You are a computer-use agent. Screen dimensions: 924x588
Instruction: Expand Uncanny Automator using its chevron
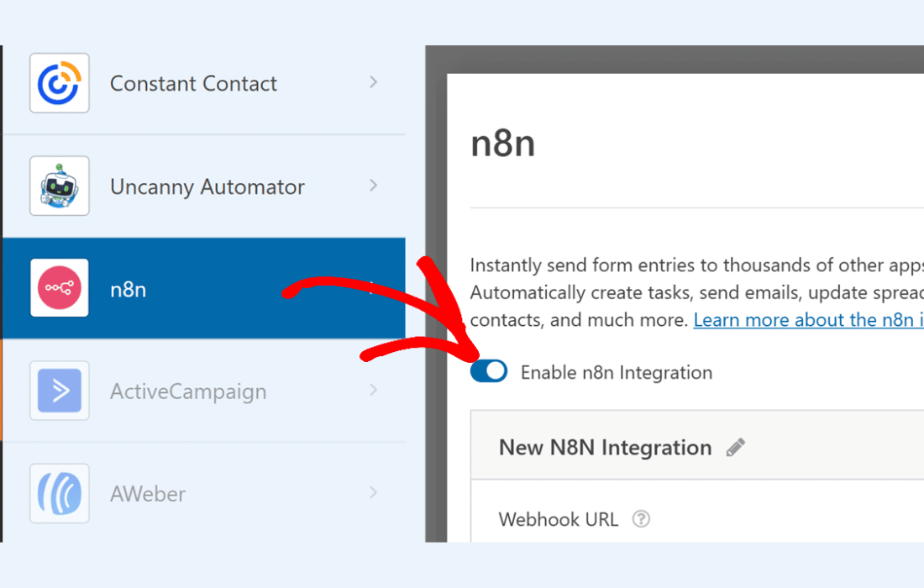374,185
